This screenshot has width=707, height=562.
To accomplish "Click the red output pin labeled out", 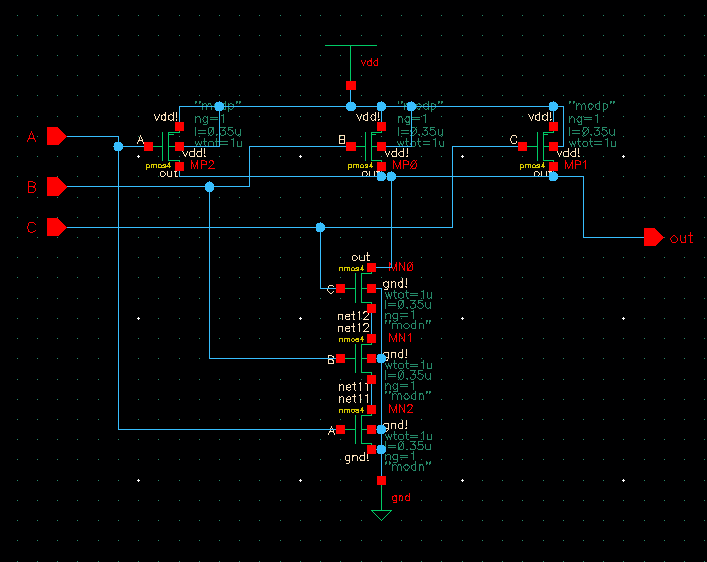I will pyautogui.click(x=653, y=237).
